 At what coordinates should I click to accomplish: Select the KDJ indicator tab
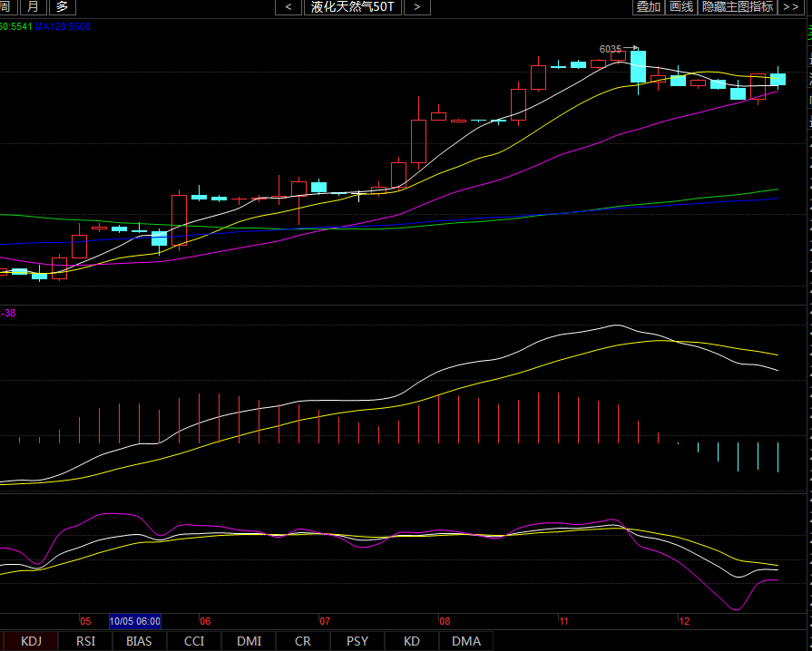point(31,641)
